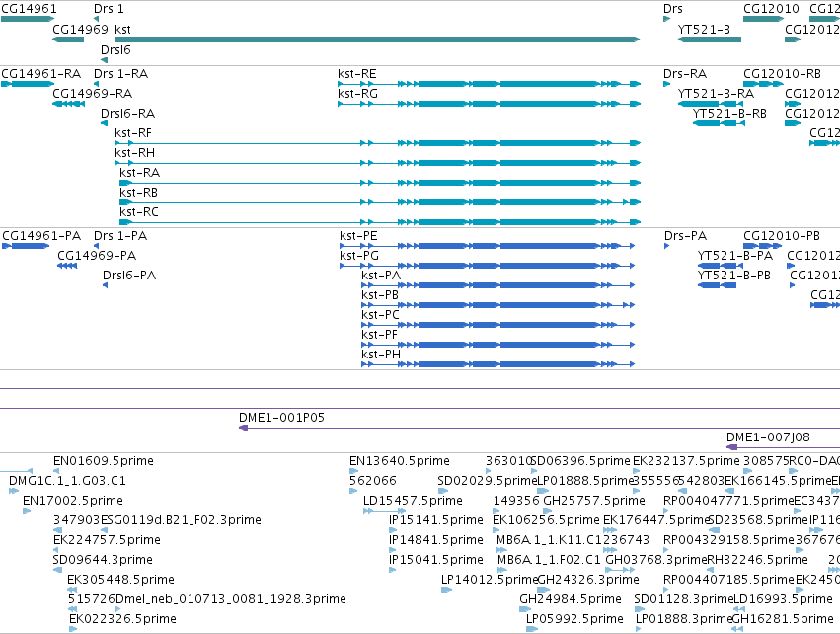Click the kst-PB protein label
Image resolution: width=840 pixels, height=634 pixels.
pyautogui.click(x=380, y=295)
